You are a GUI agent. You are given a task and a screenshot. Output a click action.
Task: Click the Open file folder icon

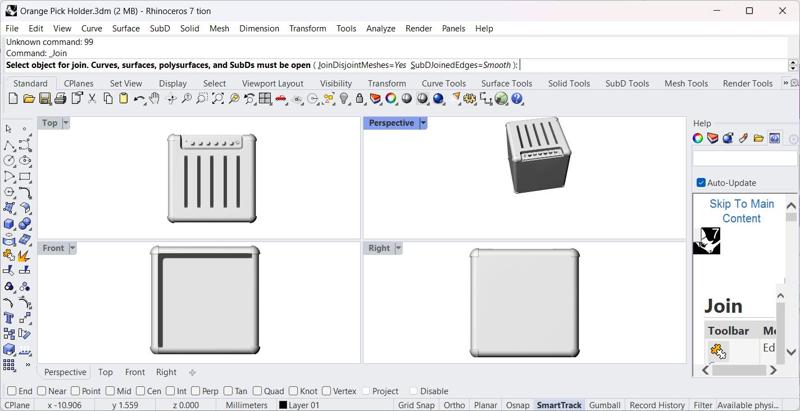point(29,99)
